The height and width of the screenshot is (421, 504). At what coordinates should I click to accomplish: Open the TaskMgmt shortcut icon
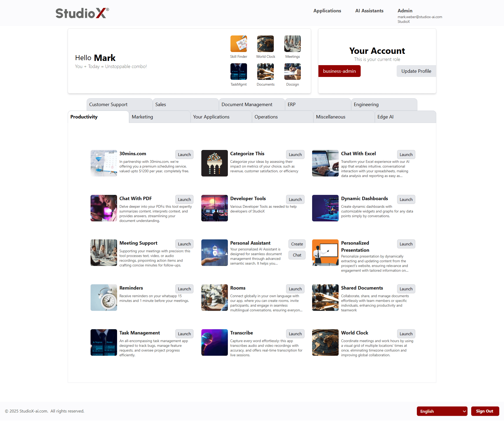(239, 72)
